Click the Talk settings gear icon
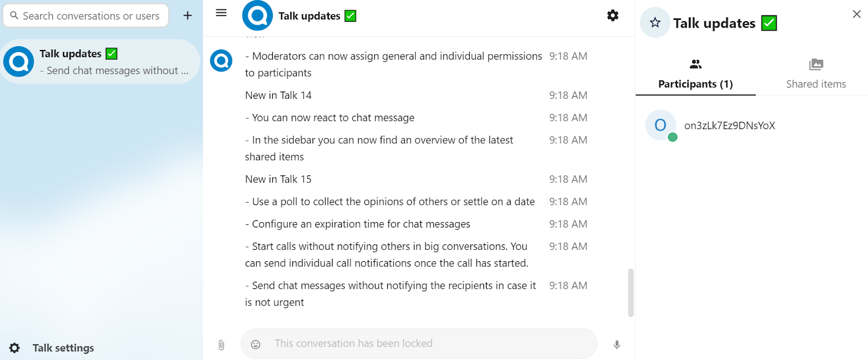Image resolution: width=868 pixels, height=360 pixels. 15,348
